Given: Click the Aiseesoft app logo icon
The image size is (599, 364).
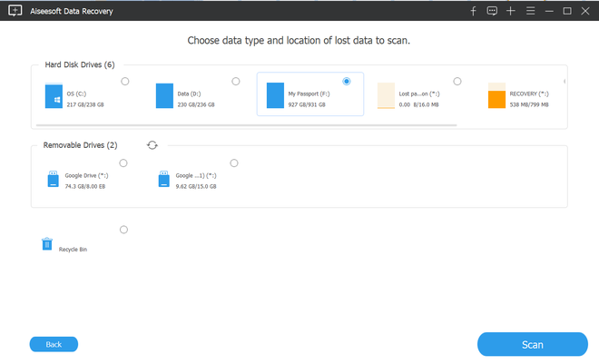Looking at the screenshot, I should click(x=15, y=11).
